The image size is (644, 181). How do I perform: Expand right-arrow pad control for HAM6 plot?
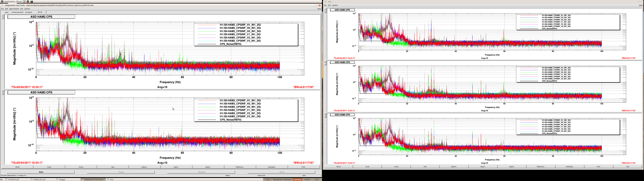click(325, 114)
